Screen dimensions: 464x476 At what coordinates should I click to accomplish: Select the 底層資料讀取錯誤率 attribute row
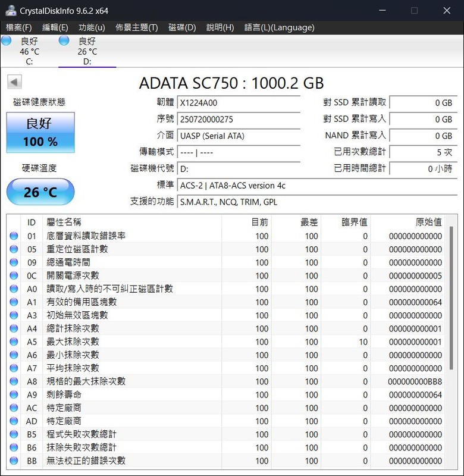pos(226,236)
